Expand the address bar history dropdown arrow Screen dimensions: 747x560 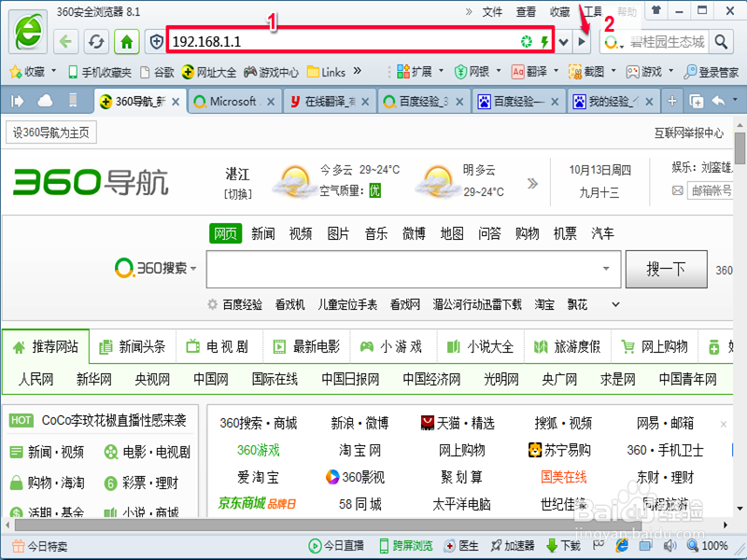coord(564,42)
